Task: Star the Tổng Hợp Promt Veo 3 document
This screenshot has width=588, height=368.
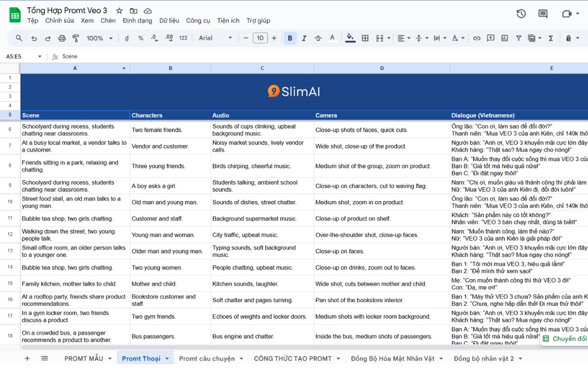Action: [119, 11]
